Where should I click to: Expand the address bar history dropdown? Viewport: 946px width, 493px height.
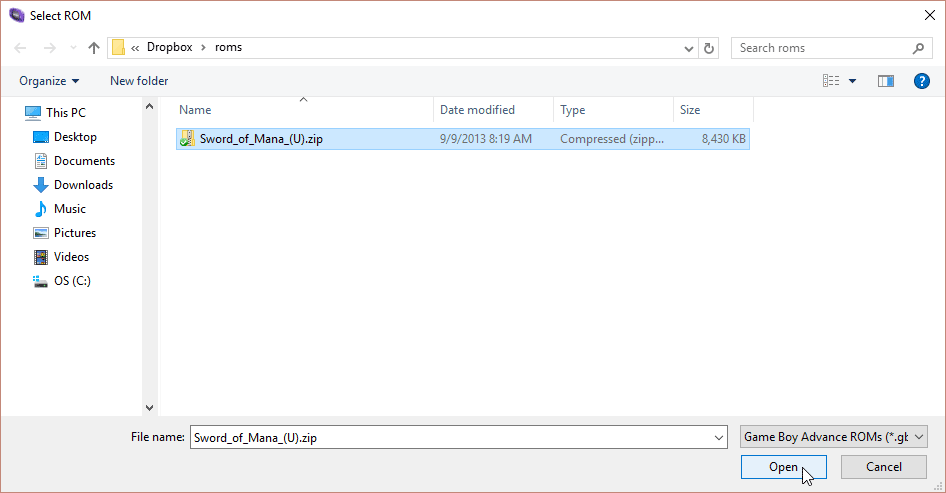tap(688, 48)
